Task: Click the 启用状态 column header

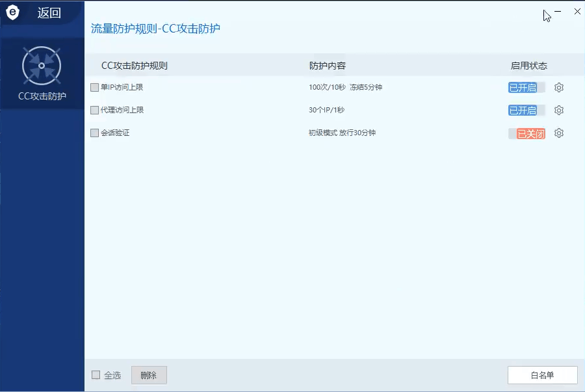Action: pos(528,66)
